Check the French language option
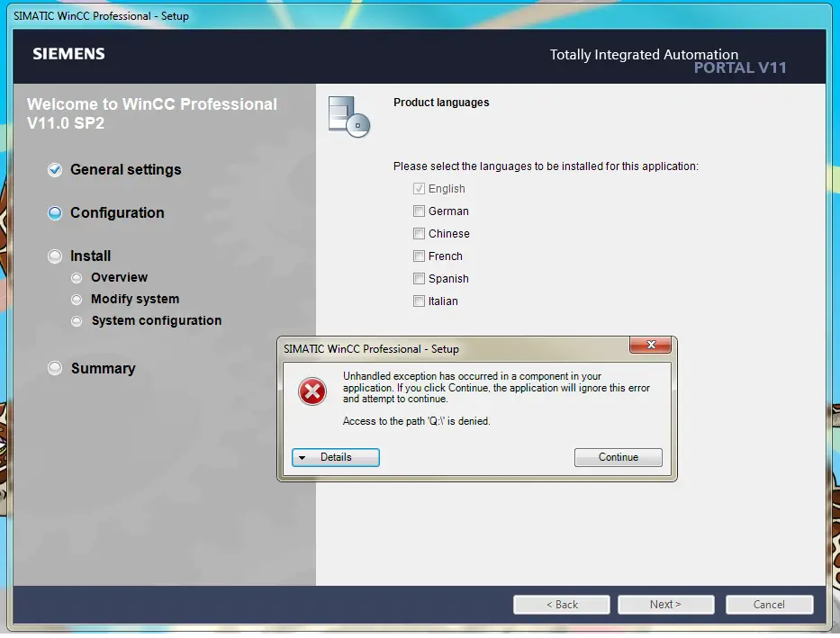The image size is (840, 638). [x=419, y=256]
